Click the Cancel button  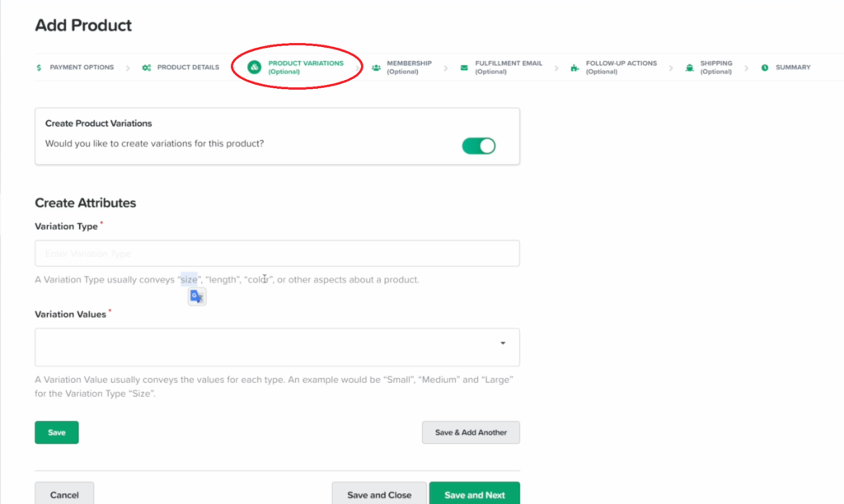(64, 494)
